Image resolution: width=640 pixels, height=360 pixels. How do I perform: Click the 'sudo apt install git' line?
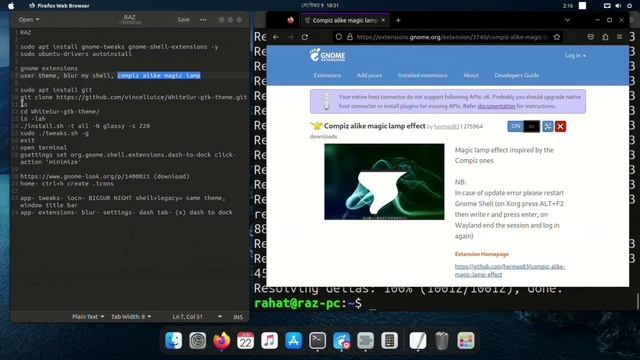click(56, 90)
